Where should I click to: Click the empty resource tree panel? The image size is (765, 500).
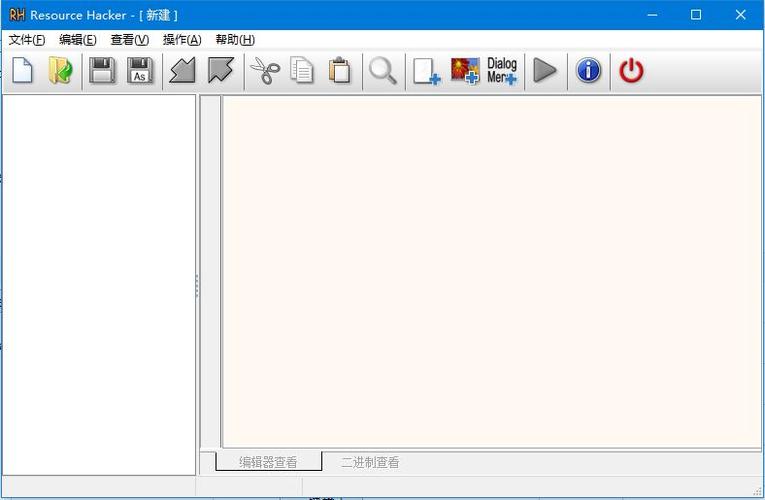pyautogui.click(x=99, y=285)
